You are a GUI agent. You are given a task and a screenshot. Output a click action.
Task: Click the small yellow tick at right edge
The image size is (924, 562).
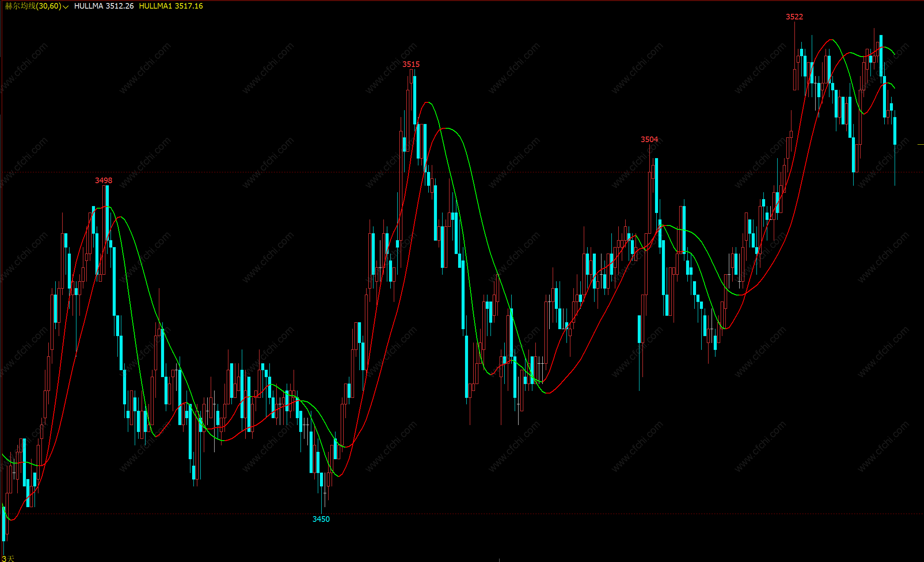920,144
